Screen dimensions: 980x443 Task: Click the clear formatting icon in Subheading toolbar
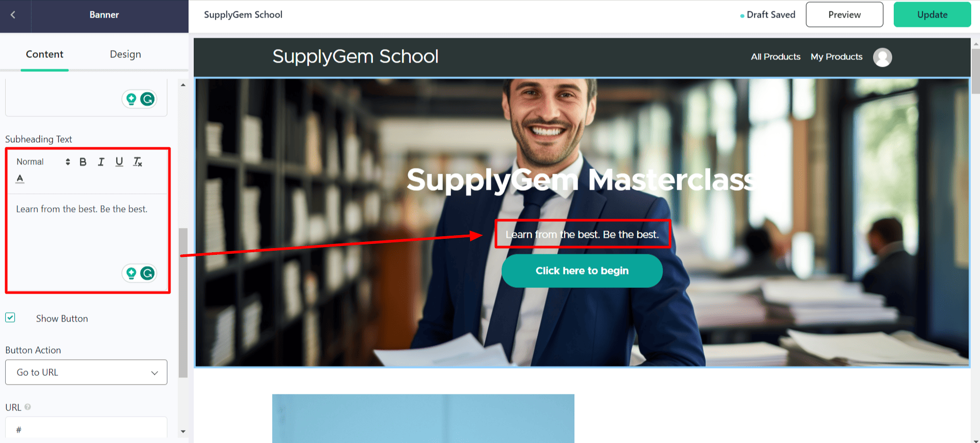click(x=137, y=162)
